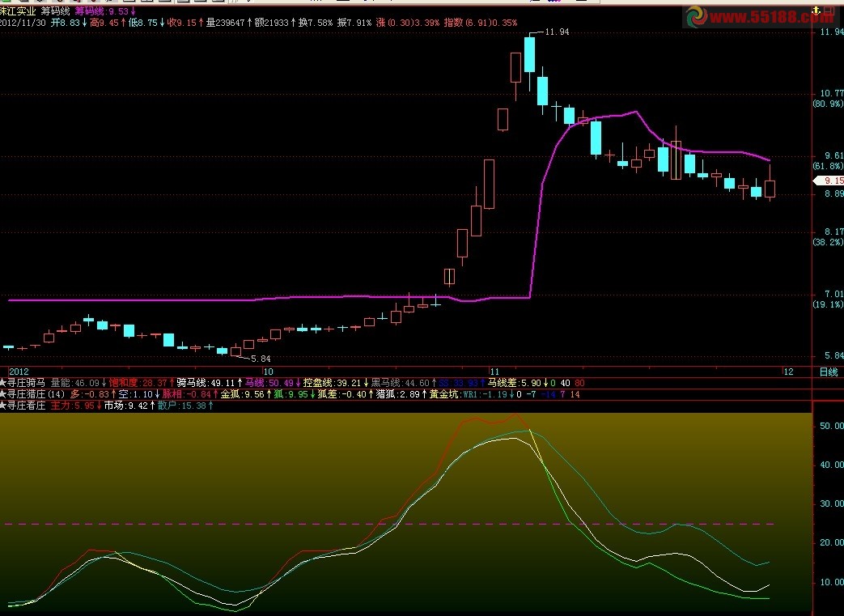Select the 寻庄看庄 indicator label
This screenshot has height=616, width=844.
[27, 406]
